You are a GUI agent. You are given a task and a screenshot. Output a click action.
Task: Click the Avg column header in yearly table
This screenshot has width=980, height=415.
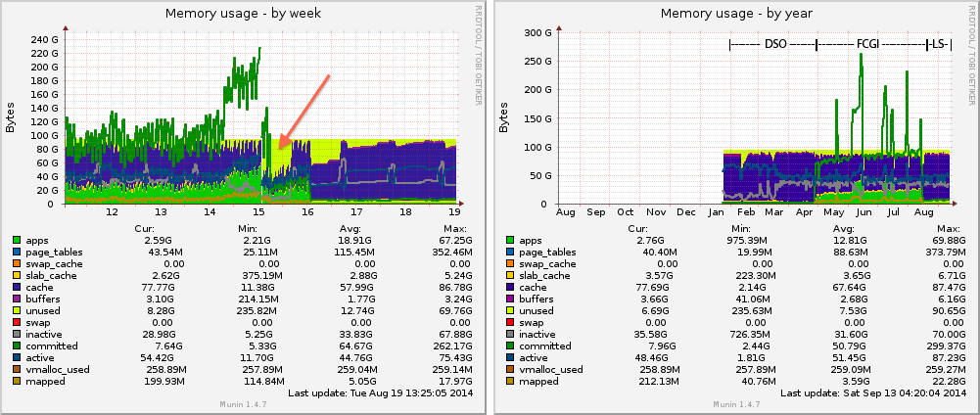pyautogui.click(x=841, y=228)
